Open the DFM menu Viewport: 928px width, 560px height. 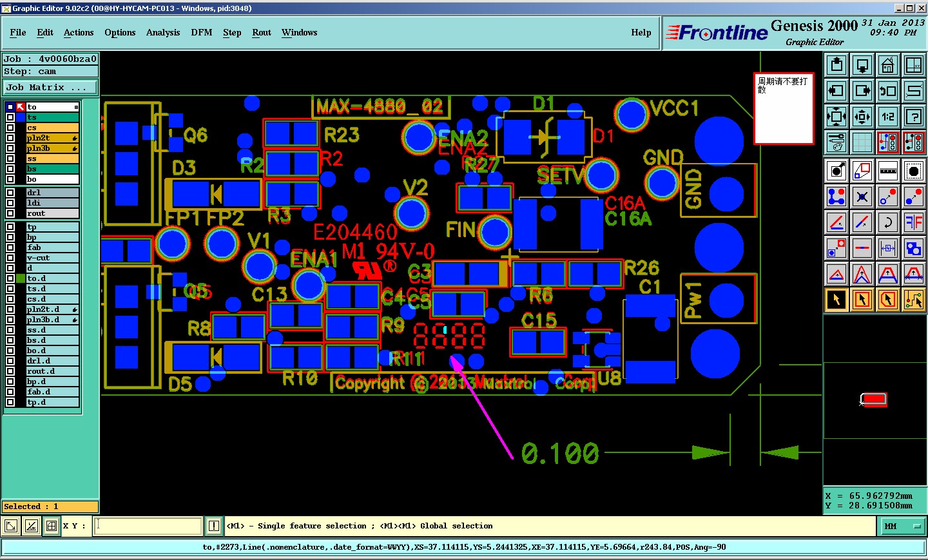coord(202,32)
